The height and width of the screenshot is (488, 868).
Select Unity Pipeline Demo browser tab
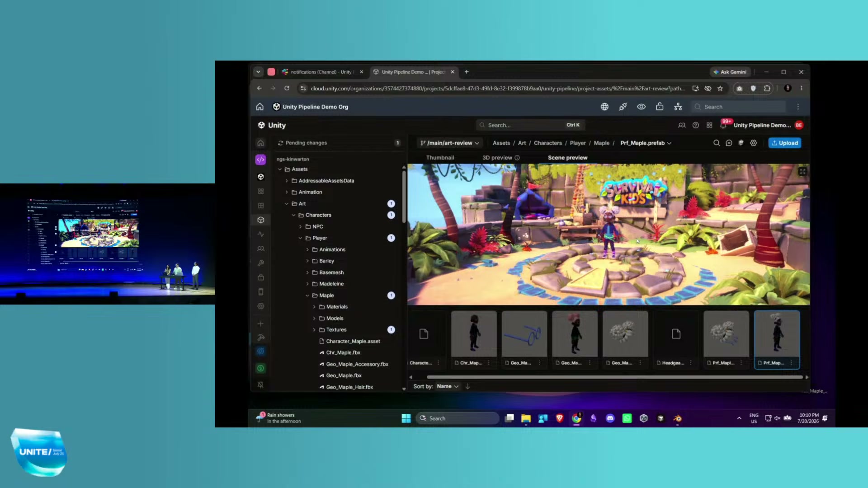pos(414,72)
